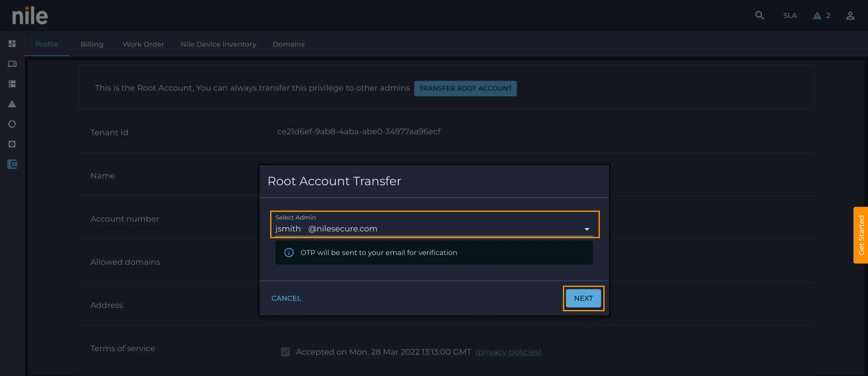Cancel the Root Account Transfer dialog
This screenshot has width=868, height=376.
pos(286,298)
